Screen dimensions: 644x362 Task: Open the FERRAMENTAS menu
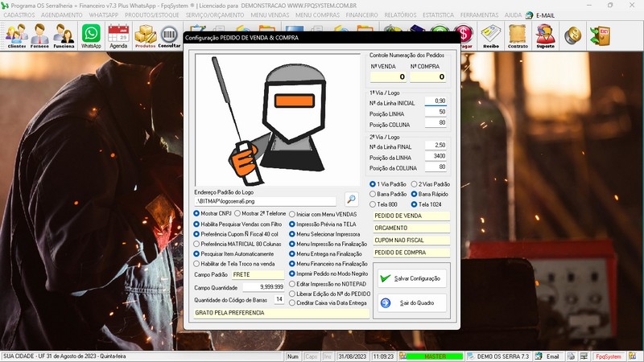[x=479, y=14]
